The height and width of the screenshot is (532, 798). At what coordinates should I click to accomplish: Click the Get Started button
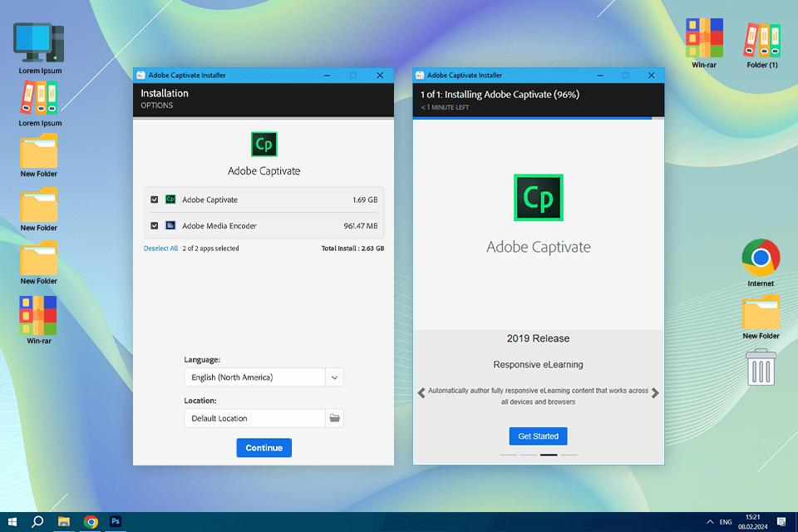tap(538, 436)
